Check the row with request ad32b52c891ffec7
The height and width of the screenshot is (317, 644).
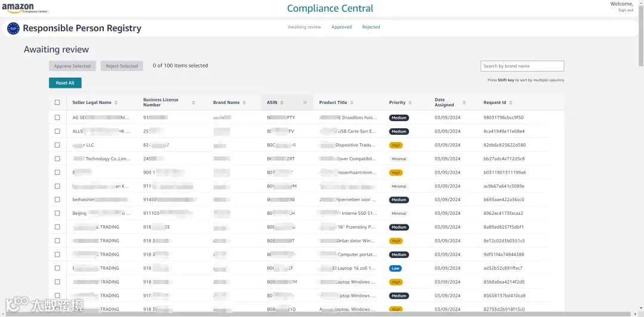[57, 268]
